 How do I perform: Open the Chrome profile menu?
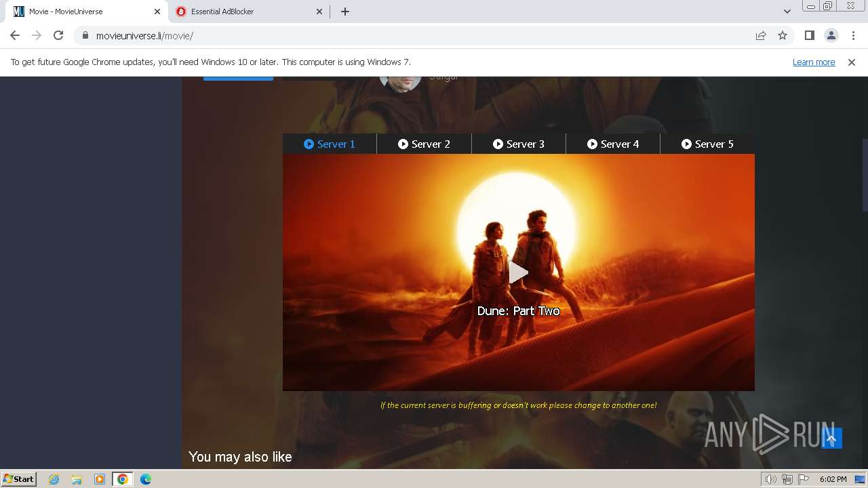pyautogui.click(x=831, y=36)
